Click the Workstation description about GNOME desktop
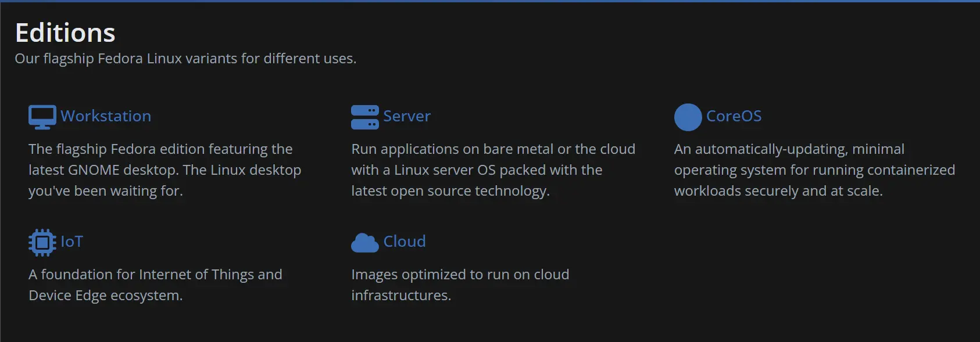The image size is (980, 342). point(165,170)
